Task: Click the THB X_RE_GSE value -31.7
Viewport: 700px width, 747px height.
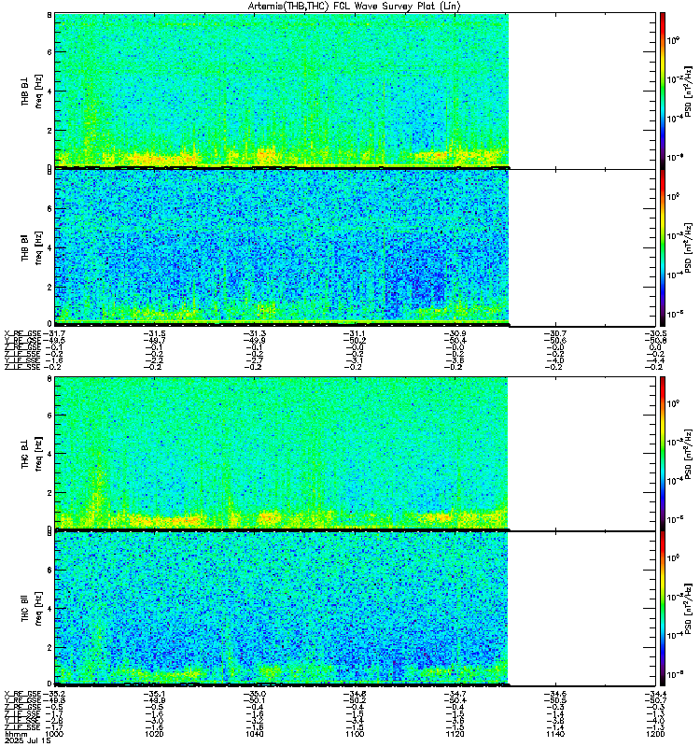Action: (x=53, y=333)
